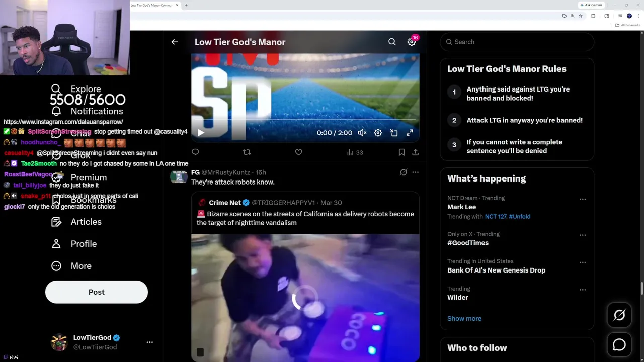The image size is (644, 362).
Task: Play the first post's video
Action: point(201,133)
